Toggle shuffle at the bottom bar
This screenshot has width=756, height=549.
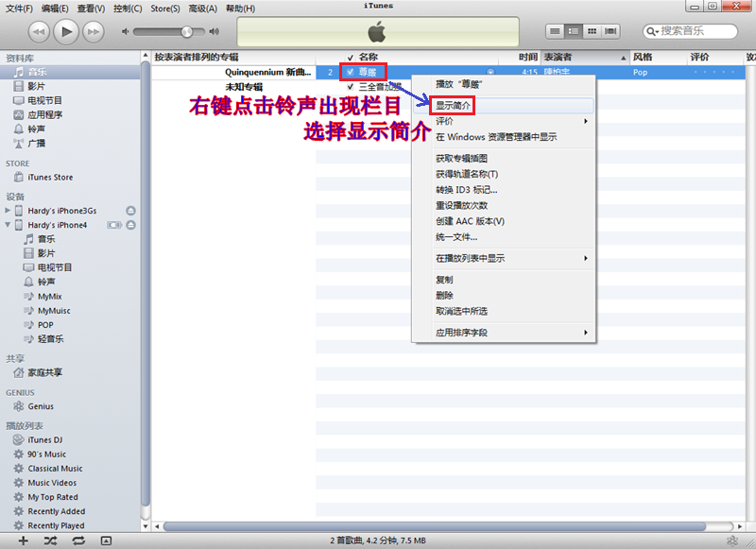pyautogui.click(x=50, y=540)
